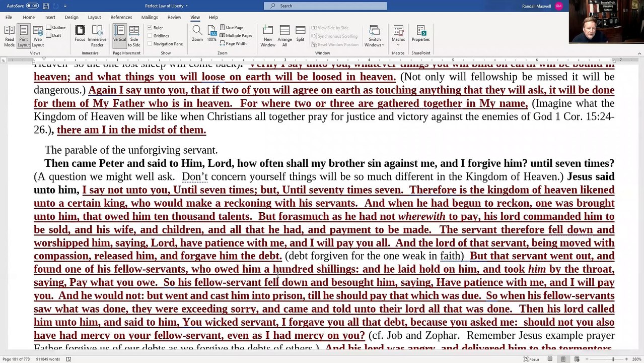Switch to Web Layout view
The width and height of the screenshot is (644, 363).
click(x=38, y=36)
